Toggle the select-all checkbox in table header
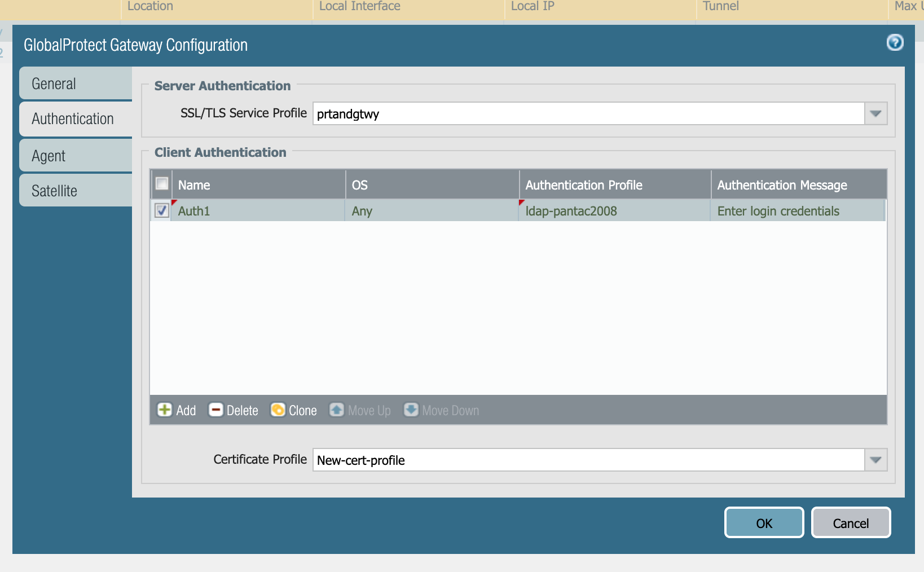The width and height of the screenshot is (924, 572). click(x=162, y=184)
